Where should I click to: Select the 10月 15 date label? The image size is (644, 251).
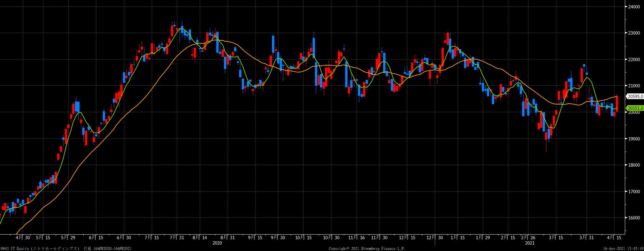[x=303, y=238]
